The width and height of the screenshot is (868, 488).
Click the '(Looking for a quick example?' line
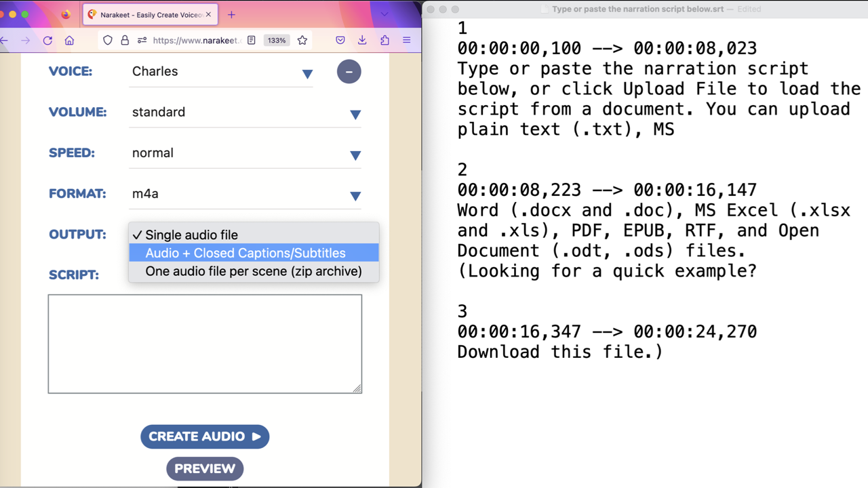[607, 271]
